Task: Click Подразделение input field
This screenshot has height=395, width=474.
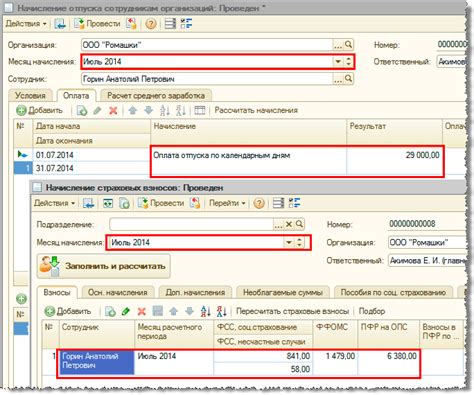Action: pos(192,224)
